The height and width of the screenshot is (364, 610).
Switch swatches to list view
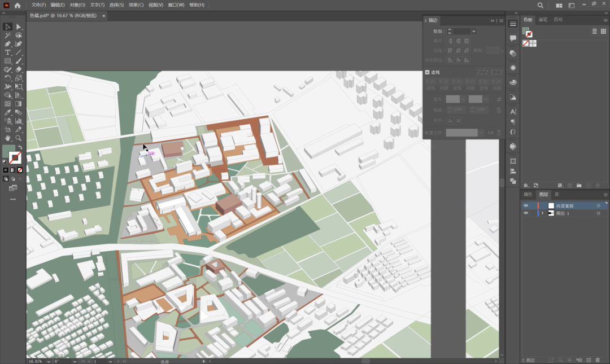[x=594, y=32]
